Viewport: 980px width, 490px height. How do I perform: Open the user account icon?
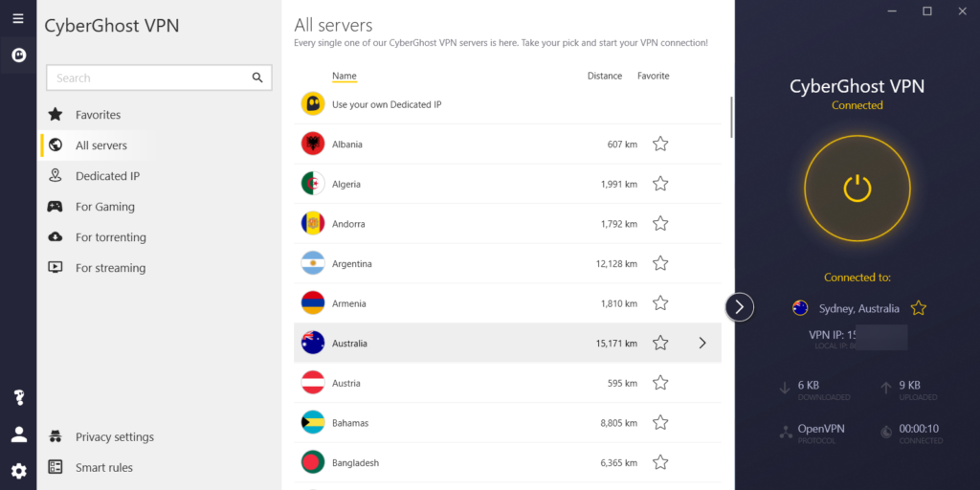coord(18,434)
